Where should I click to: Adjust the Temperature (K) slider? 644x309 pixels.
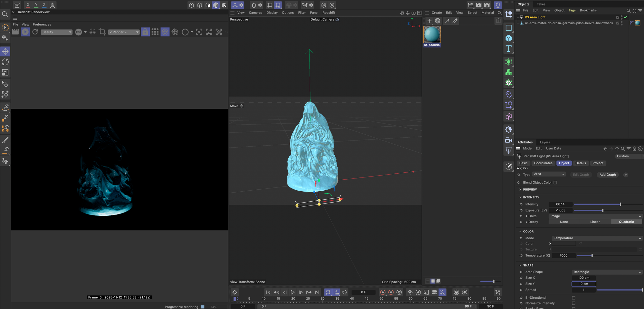(592, 256)
